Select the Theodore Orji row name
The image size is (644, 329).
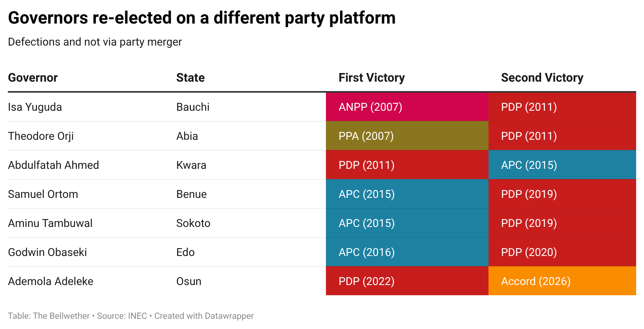click(x=41, y=136)
